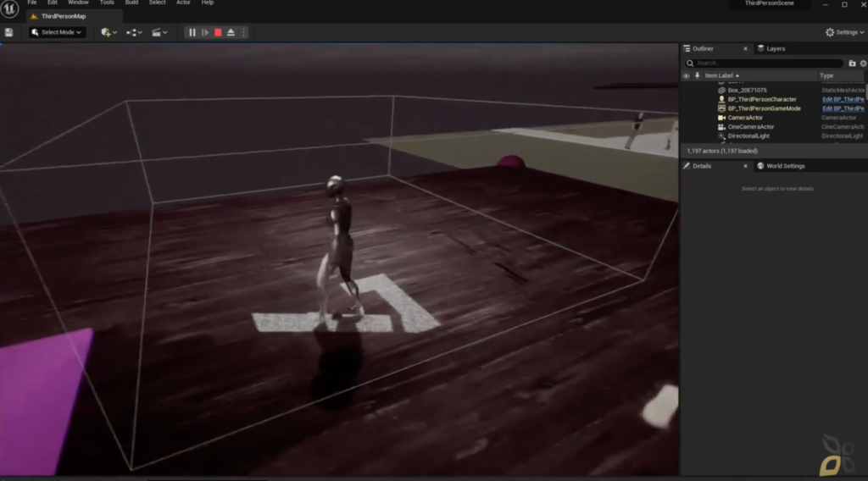
Task: Open the Cinematics clapperboard dropdown
Action: 159,33
